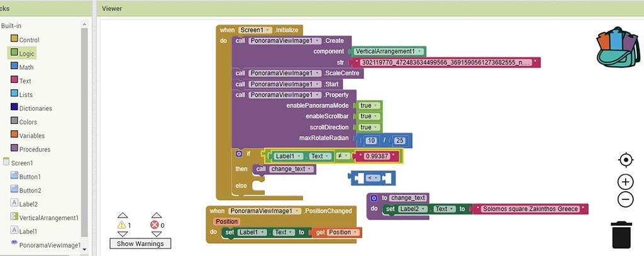This screenshot has height=256, width=644.
Task: Toggle the enablePanoramaMode true value
Action: pyautogui.click(x=369, y=105)
